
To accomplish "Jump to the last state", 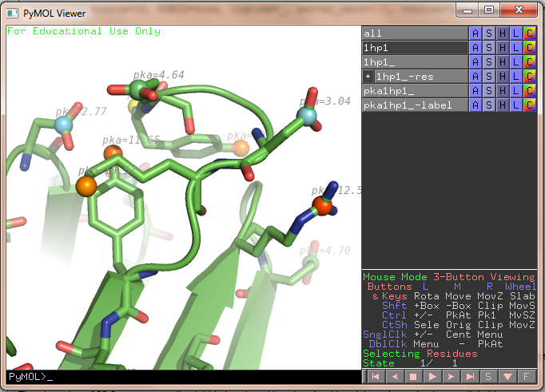I will (x=470, y=376).
